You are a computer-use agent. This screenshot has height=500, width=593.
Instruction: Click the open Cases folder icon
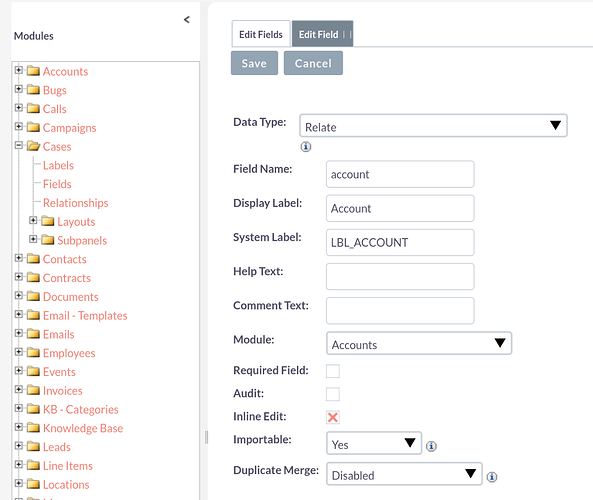(33, 146)
